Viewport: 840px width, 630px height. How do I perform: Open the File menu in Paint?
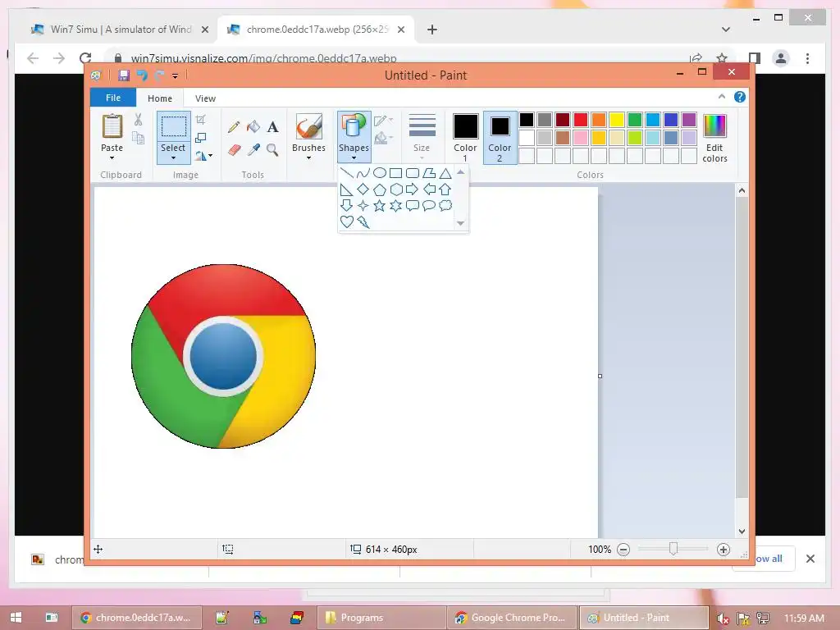tap(113, 98)
